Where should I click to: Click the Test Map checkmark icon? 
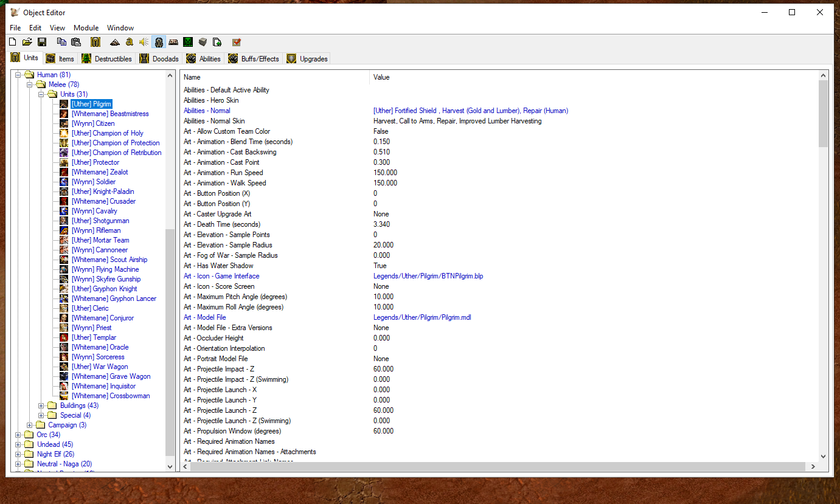click(x=237, y=42)
